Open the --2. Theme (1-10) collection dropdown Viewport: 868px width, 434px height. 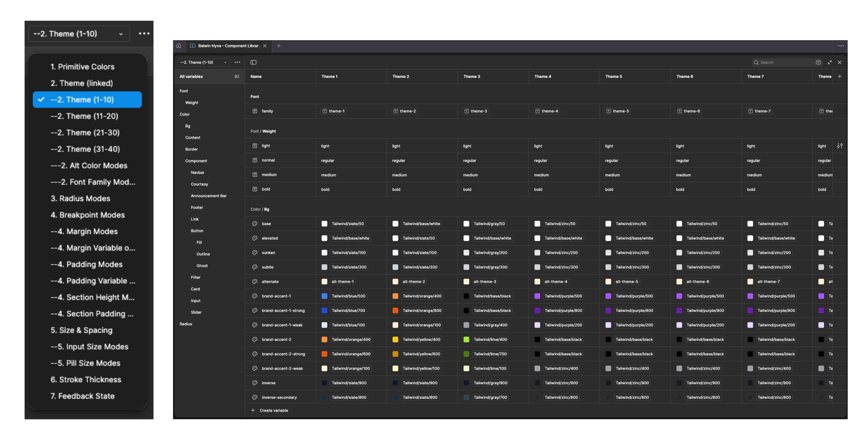204,62
